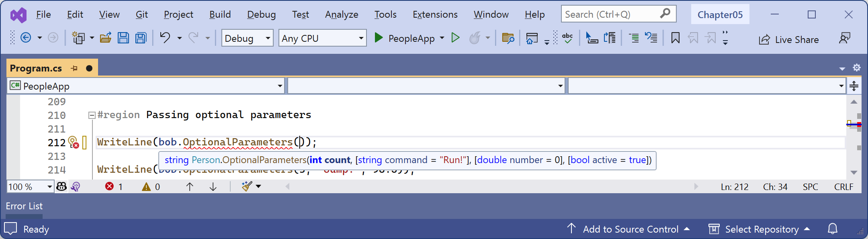Image resolution: width=868 pixels, height=239 pixels.
Task: Click the search magnifier icon
Action: (x=665, y=14)
